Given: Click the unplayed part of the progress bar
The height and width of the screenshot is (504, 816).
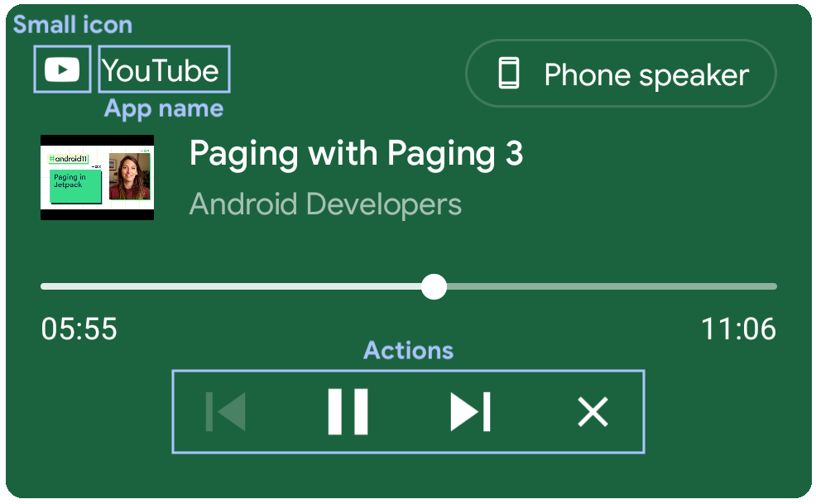Looking at the screenshot, I should pyautogui.click(x=612, y=287).
